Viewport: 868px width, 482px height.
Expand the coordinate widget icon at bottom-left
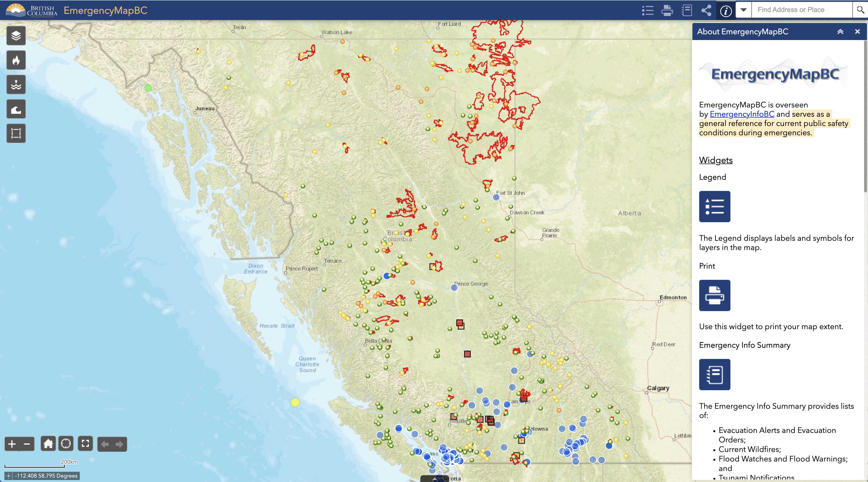tap(9, 476)
